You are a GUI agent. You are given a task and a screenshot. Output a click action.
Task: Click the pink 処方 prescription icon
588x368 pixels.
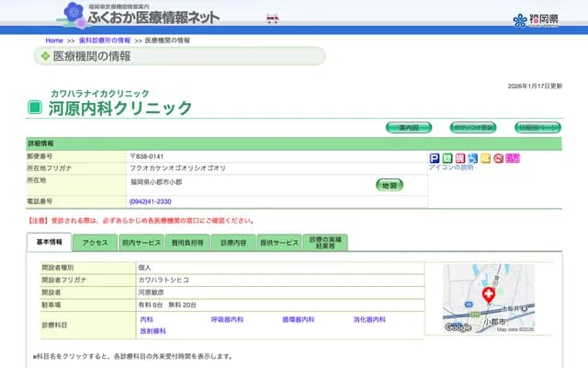pos(513,158)
